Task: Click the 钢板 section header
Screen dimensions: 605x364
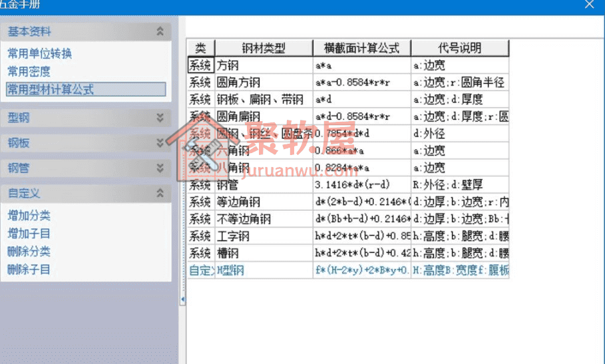Action: click(x=86, y=142)
